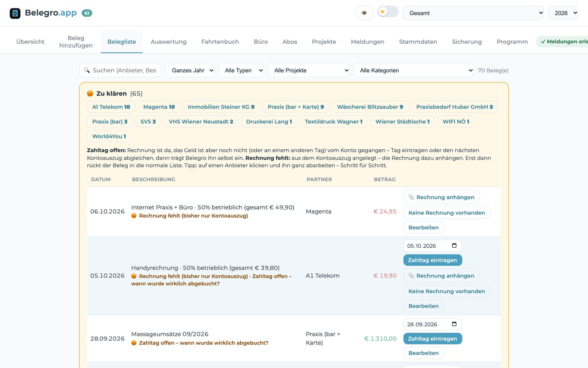Open the Alle Typen filter dropdown
This screenshot has height=368, width=588.
241,70
